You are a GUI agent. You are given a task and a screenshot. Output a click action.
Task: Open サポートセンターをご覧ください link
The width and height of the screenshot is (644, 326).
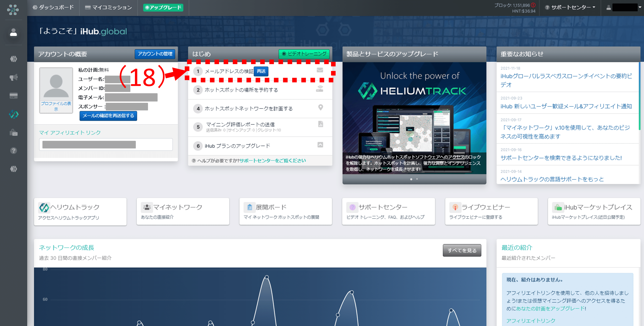coord(273,161)
